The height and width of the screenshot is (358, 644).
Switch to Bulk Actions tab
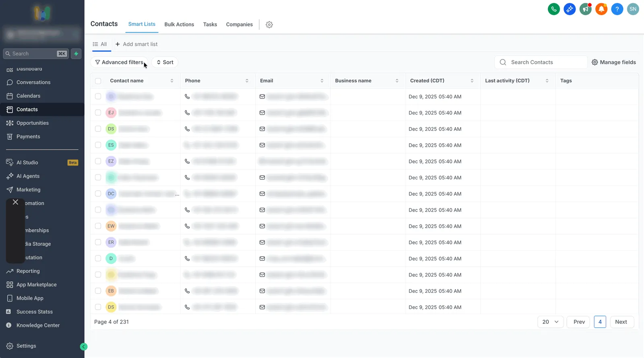pyautogui.click(x=179, y=25)
